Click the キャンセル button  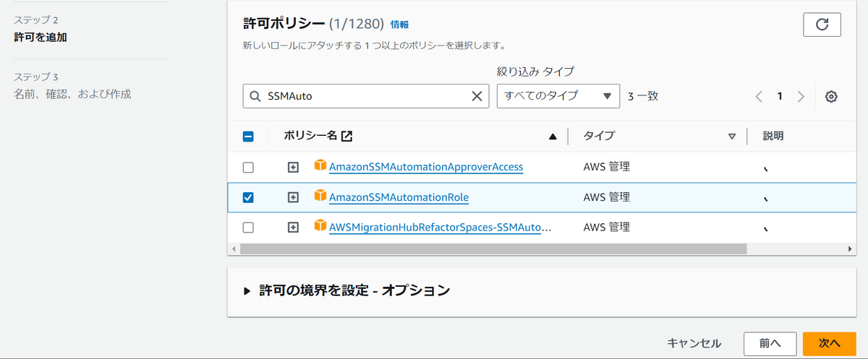pos(694,344)
